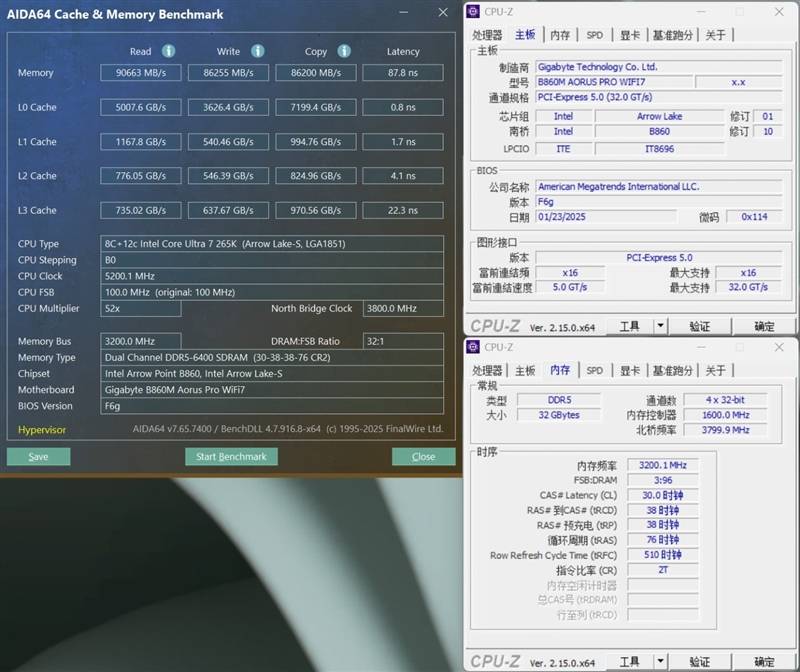Viewport: 800px width, 672px height.
Task: Select 主板 tab in upper CPU-Z
Action: 525,35
